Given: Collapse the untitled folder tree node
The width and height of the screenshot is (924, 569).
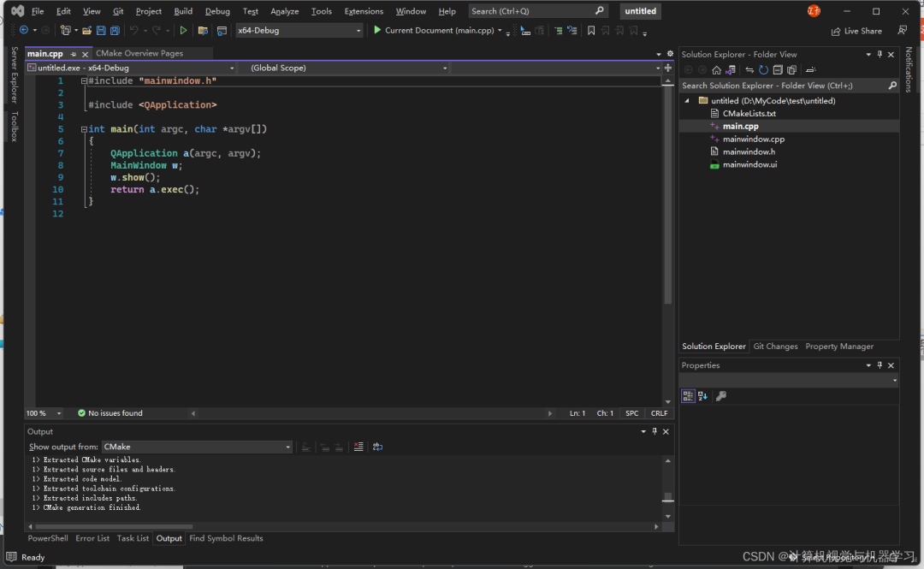Looking at the screenshot, I should [686, 101].
